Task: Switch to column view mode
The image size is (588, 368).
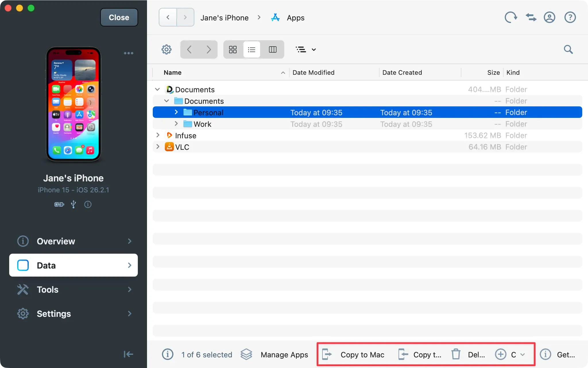Action: 272,49
